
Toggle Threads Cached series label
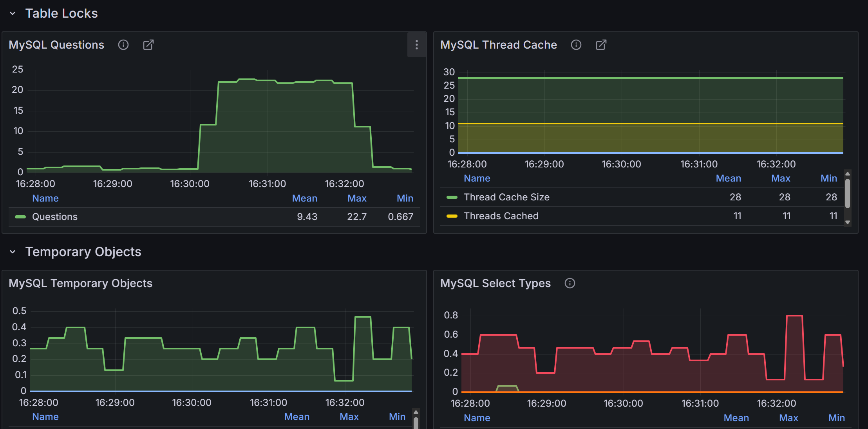pos(501,216)
